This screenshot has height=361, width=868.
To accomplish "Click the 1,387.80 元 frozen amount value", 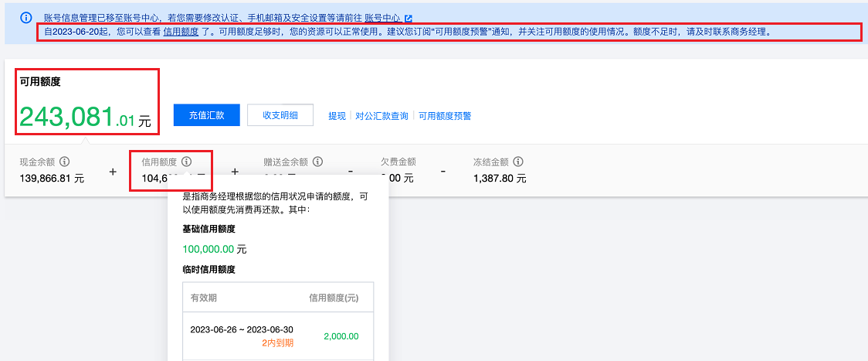I will [499, 179].
